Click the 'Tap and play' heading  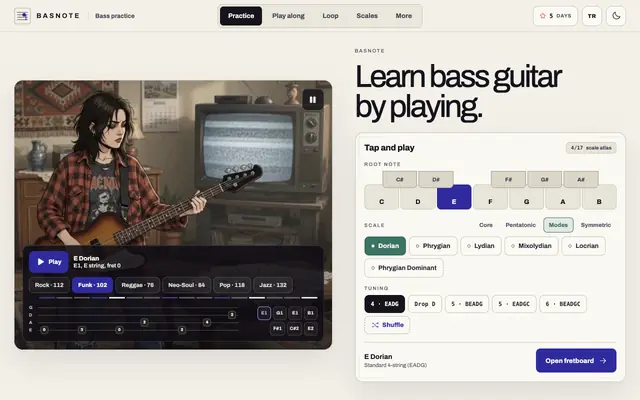pyautogui.click(x=389, y=148)
